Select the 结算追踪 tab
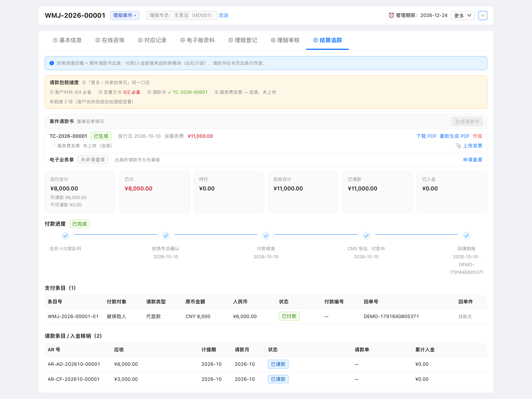Image resolution: width=532 pixels, height=399 pixels. click(328, 40)
